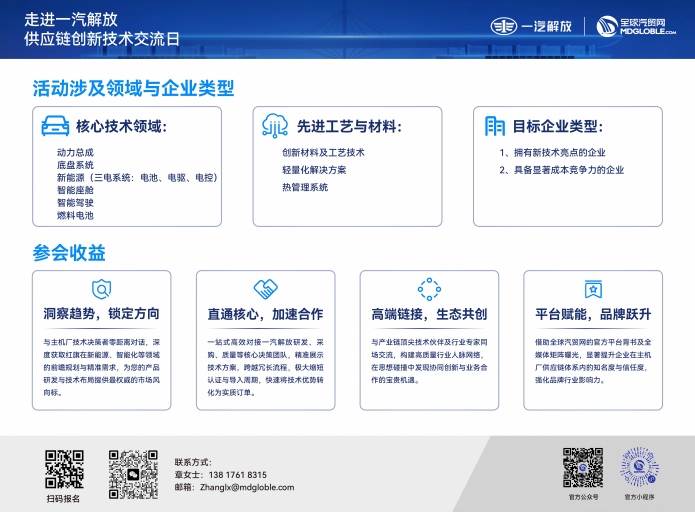Click the item 轻量化解决方案
Viewport: 695px width, 512px height.
(314, 170)
